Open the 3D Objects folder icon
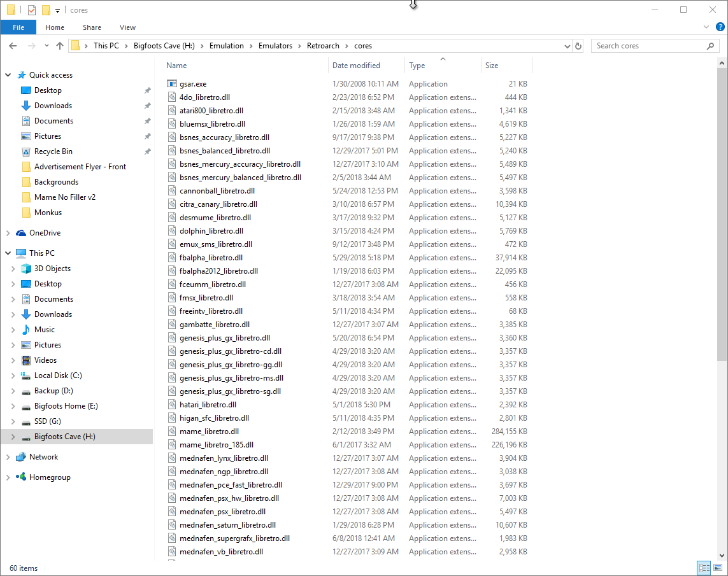 (26, 269)
